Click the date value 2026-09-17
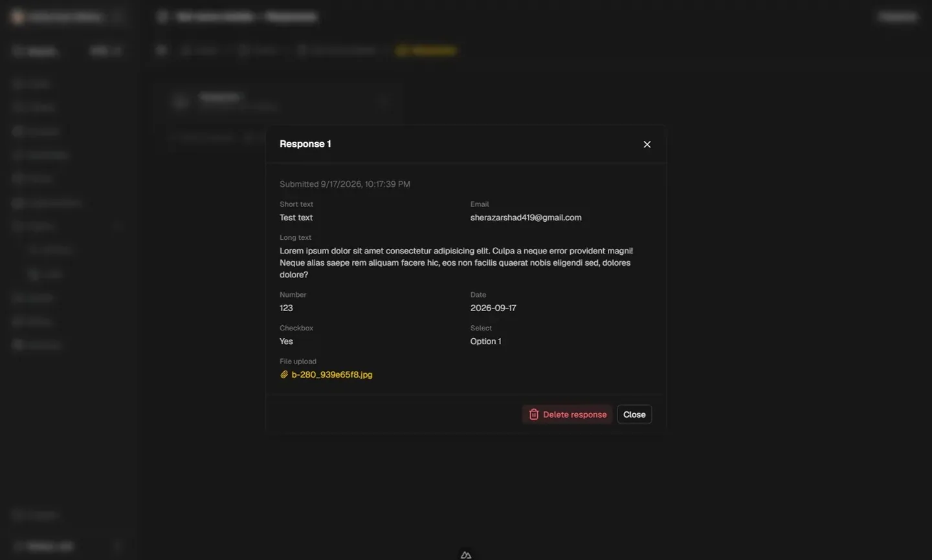The image size is (932, 560). click(x=493, y=308)
